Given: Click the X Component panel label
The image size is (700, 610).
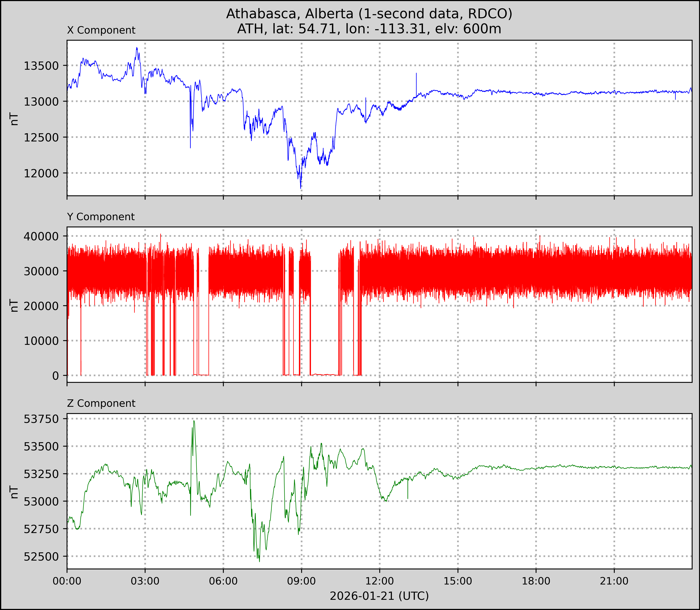Looking at the screenshot, I should coord(101,30).
